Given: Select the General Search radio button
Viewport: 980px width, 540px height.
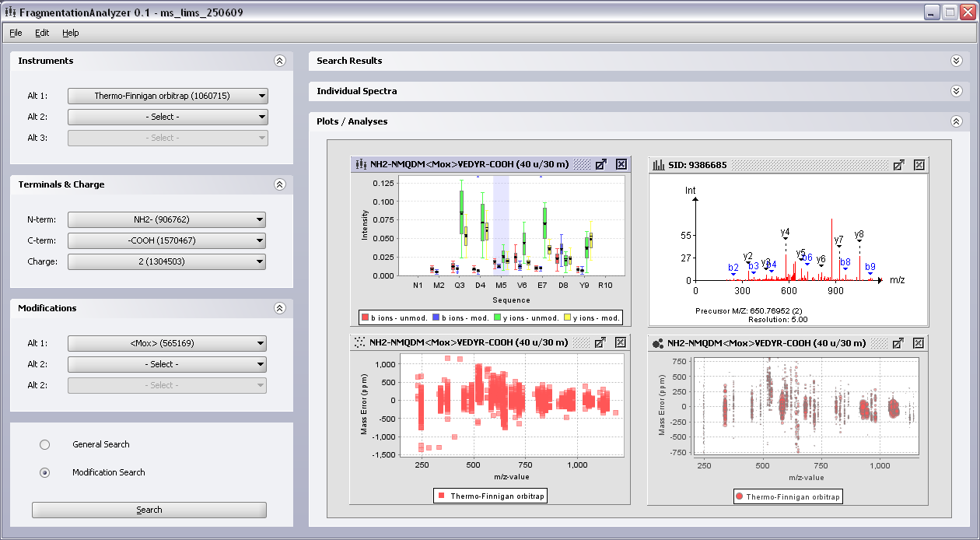Looking at the screenshot, I should (x=44, y=444).
